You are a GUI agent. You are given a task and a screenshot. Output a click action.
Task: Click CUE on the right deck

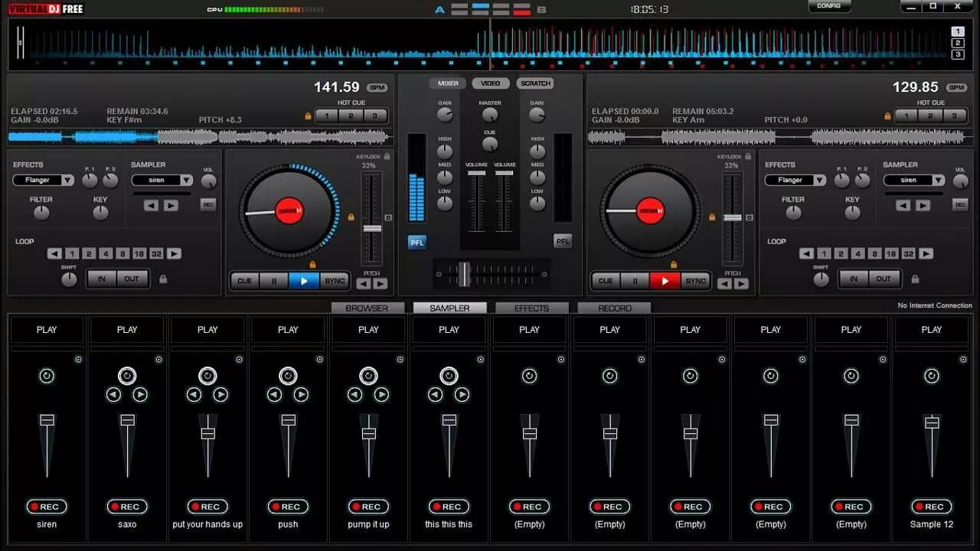[605, 281]
